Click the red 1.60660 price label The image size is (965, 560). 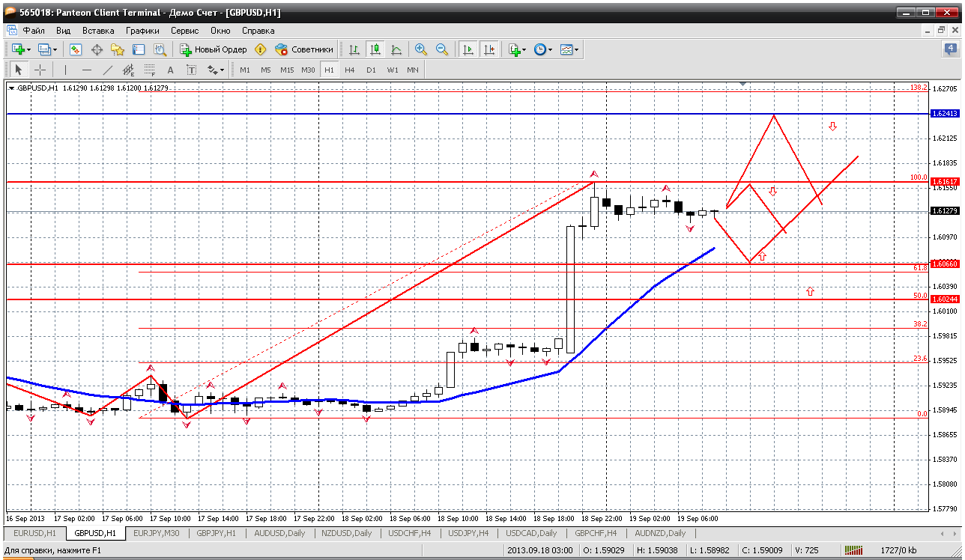[x=944, y=264]
